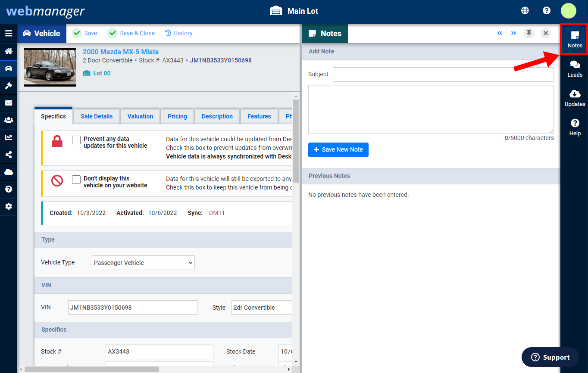The height and width of the screenshot is (373, 588).
Task: Close the Notes panel
Action: (x=546, y=33)
